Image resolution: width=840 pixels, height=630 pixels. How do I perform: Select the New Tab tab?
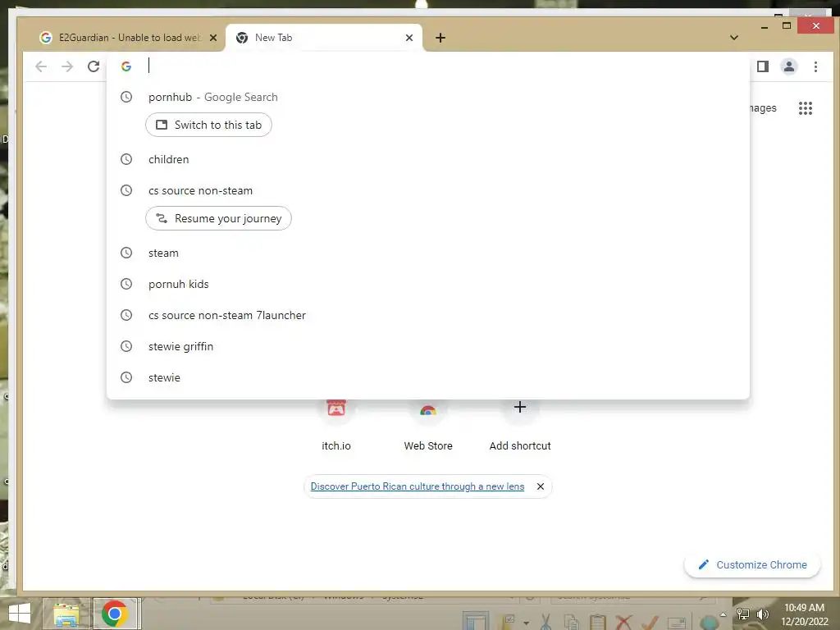(322, 38)
